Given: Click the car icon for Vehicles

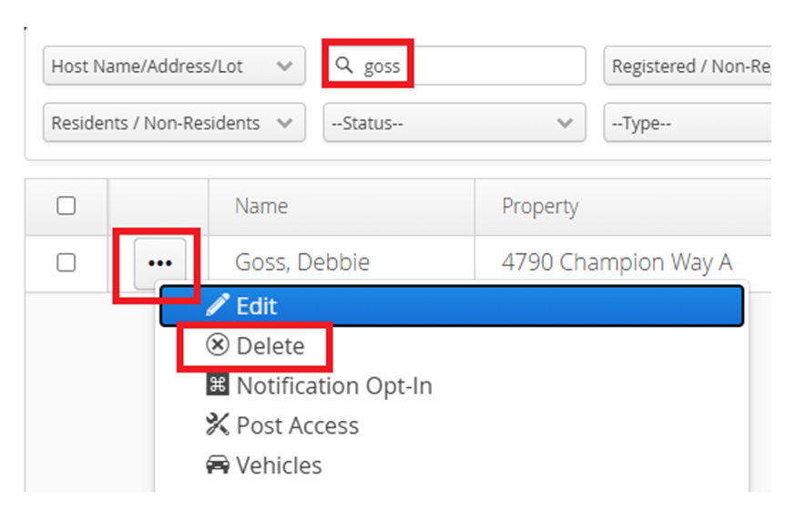Looking at the screenshot, I should click(x=217, y=465).
